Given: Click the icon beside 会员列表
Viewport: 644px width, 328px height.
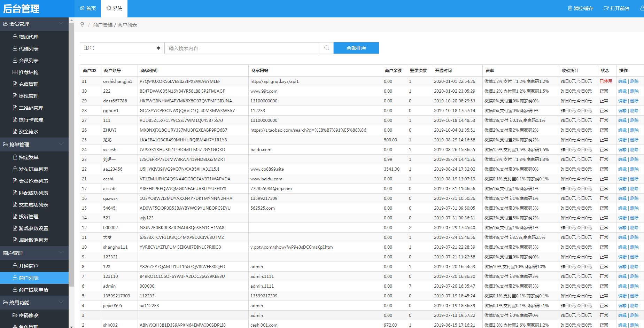Looking at the screenshot, I should click(x=15, y=60).
